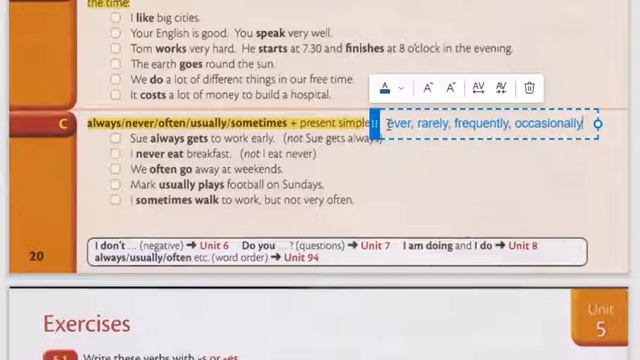Check the box beside 'Tom works very hard'
This screenshot has width=640, height=360.
click(116, 48)
